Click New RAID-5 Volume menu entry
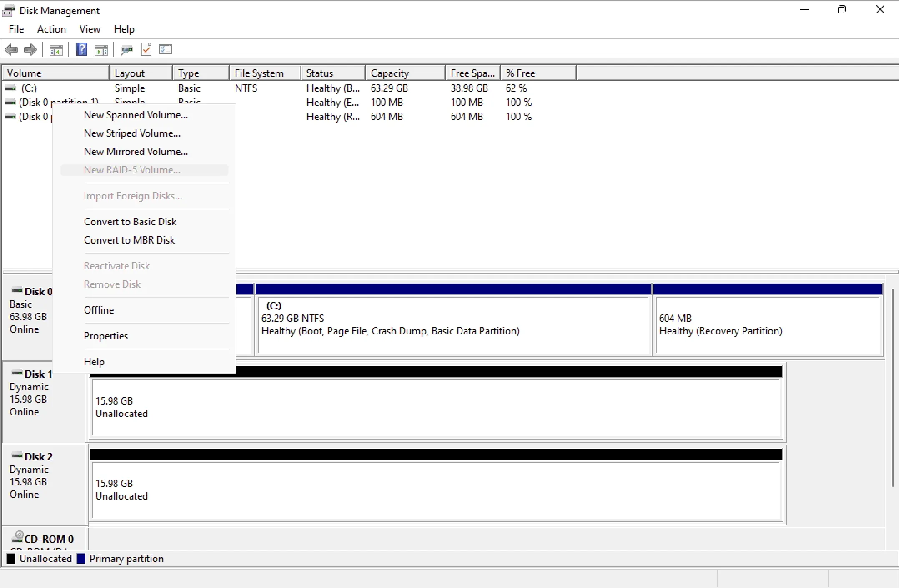Viewport: 899px width, 588px height. (131, 170)
